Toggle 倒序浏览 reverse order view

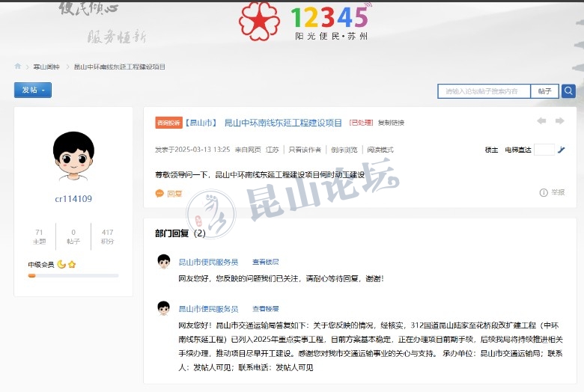point(344,150)
